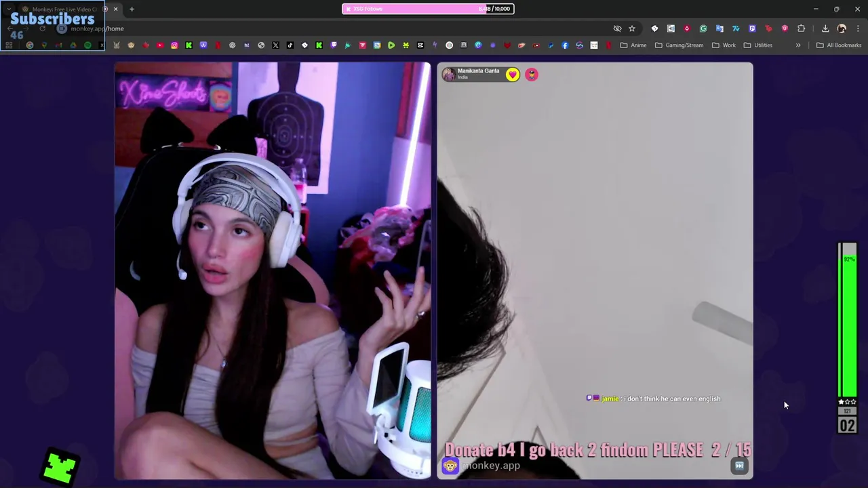Click the Google Translate extension icon
Screen dimensions: 868x488
[x=719, y=28]
